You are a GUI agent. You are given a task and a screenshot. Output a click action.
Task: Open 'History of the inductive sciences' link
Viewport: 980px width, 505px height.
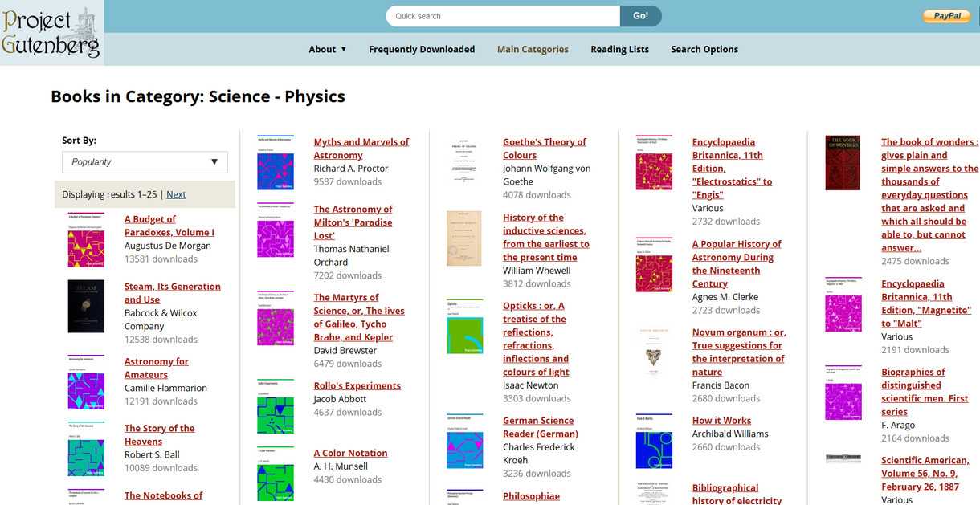(546, 237)
